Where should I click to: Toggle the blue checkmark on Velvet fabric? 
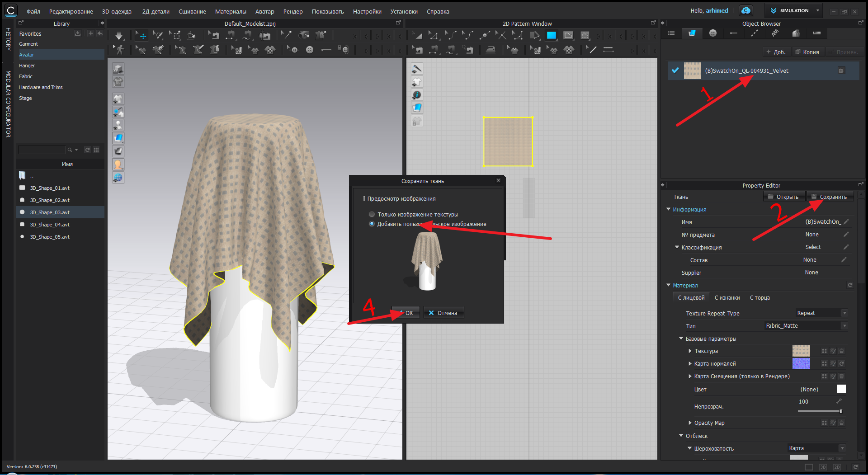tap(675, 71)
